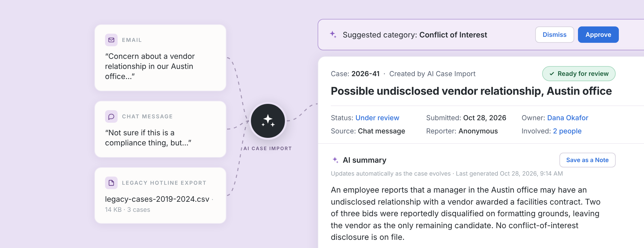Click "Created by AI Case Import" text
The height and width of the screenshot is (248, 644).
432,74
